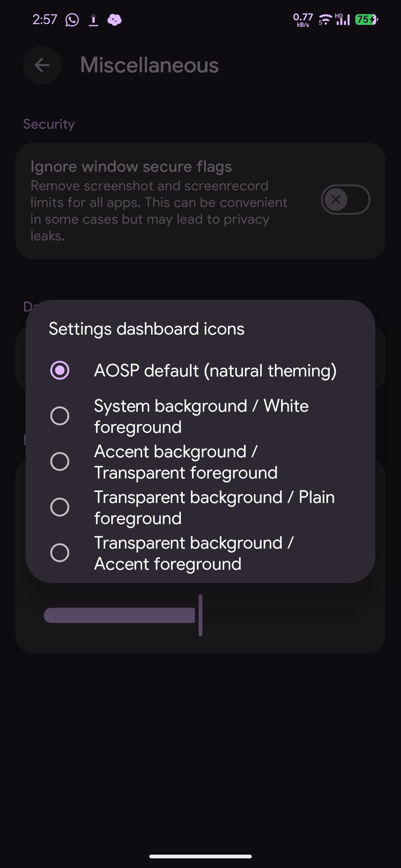This screenshot has height=868, width=401.
Task: Tap the mobile signal strength icon
Action: (343, 19)
